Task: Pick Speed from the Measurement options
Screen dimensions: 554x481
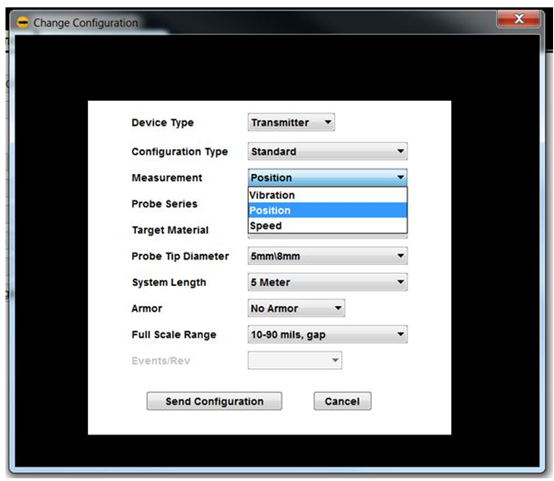Action: click(x=328, y=225)
